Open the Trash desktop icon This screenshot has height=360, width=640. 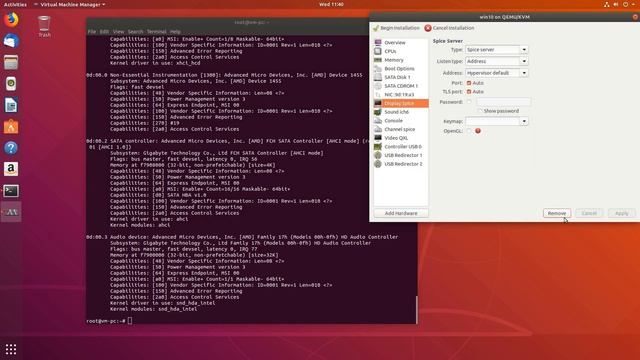click(44, 26)
